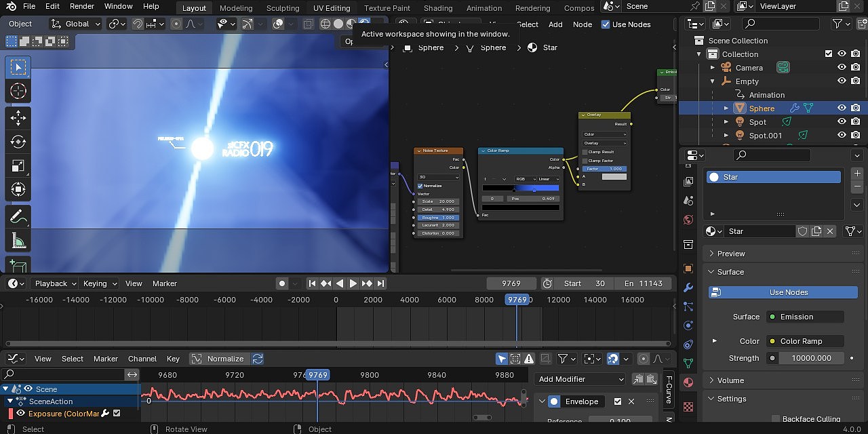Toggle Normalize checkbox in Noise Texture node
The image size is (868, 434).
coord(420,186)
